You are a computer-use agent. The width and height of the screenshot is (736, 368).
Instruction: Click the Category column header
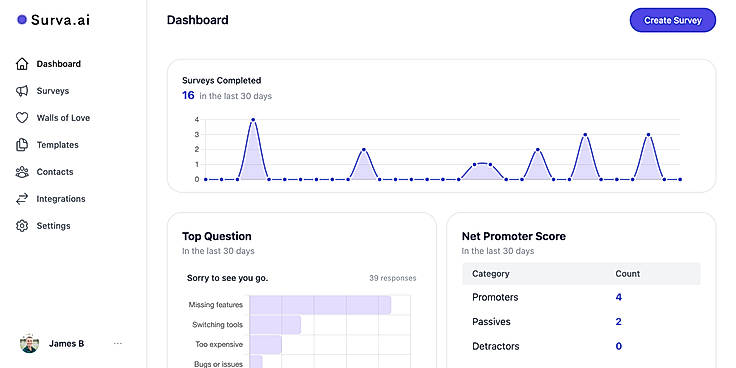coord(491,274)
